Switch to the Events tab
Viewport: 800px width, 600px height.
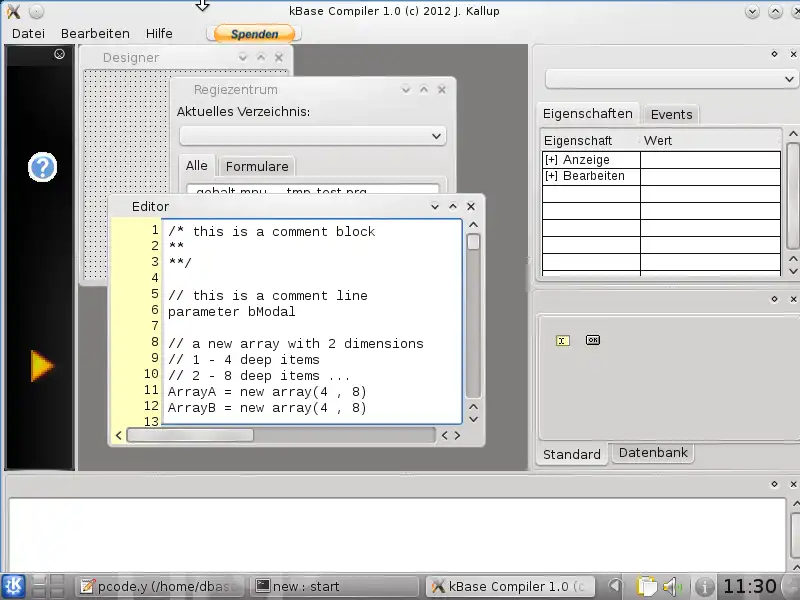point(671,114)
